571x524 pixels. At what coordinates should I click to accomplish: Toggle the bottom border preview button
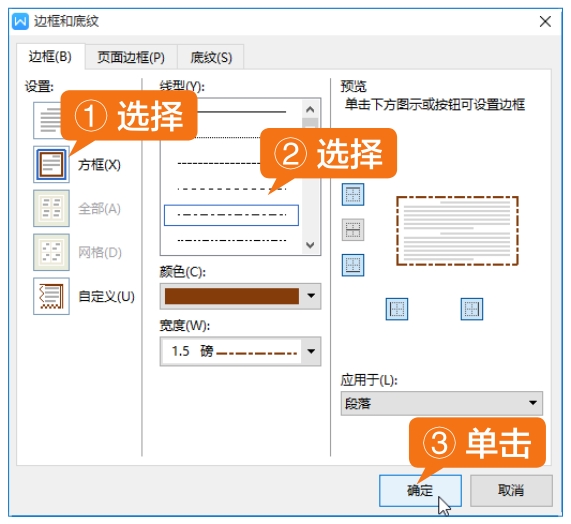click(353, 265)
